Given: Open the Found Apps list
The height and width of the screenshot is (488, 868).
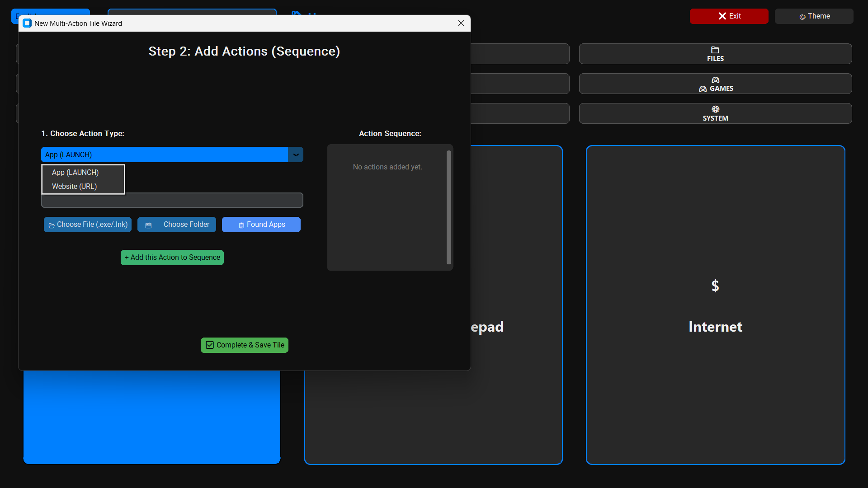Looking at the screenshot, I should point(261,225).
